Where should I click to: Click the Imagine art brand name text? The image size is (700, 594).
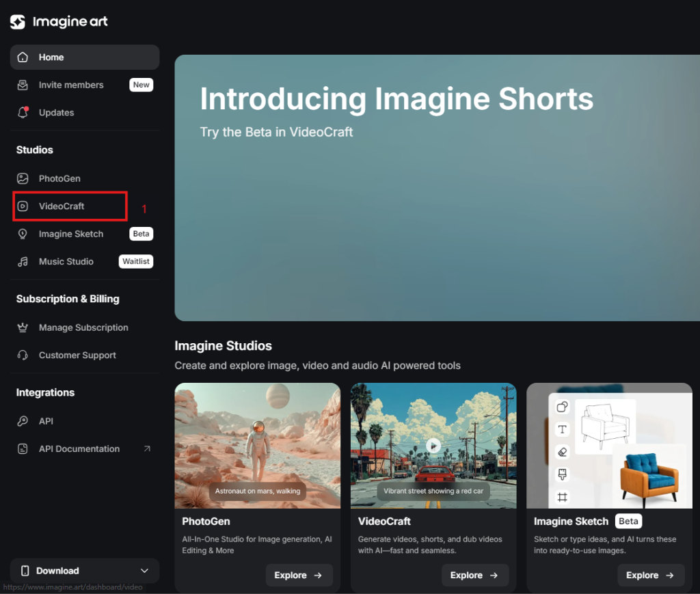coord(70,21)
